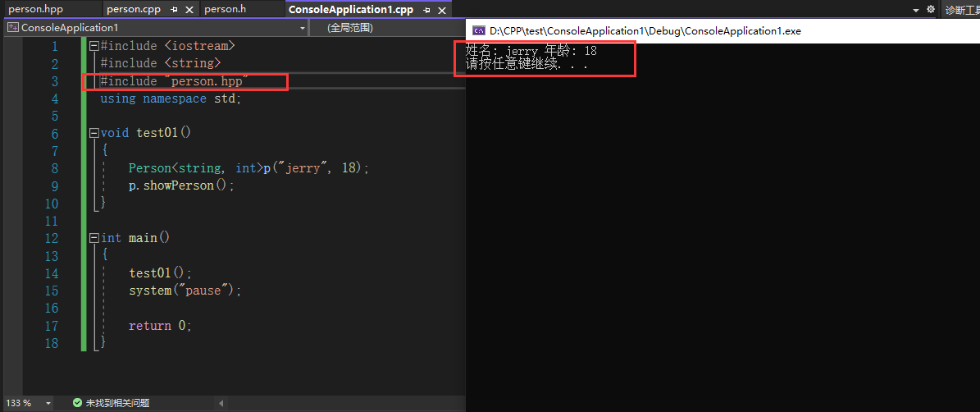Click the system("pause"); statement
Viewport: 980px width, 412px height.
point(185,291)
